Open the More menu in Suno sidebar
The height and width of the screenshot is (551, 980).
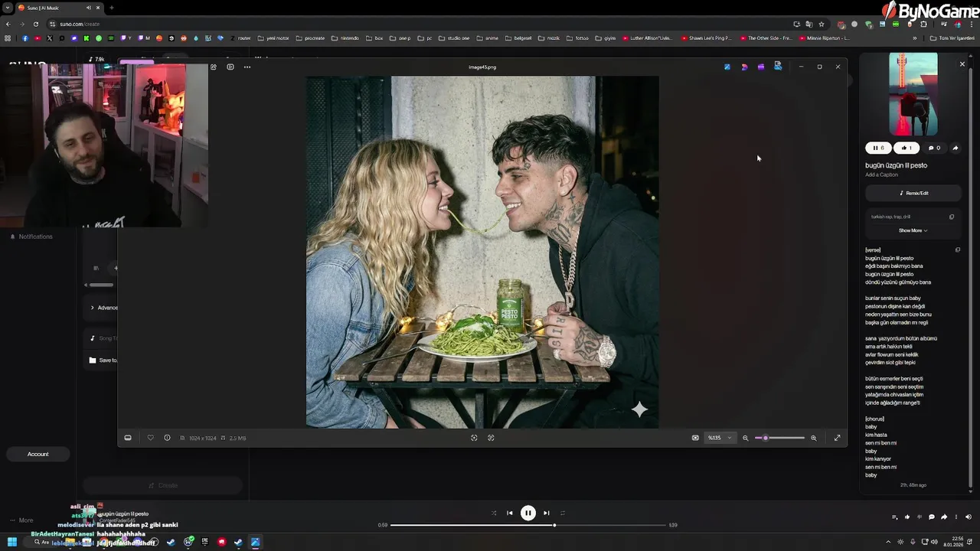[22, 520]
